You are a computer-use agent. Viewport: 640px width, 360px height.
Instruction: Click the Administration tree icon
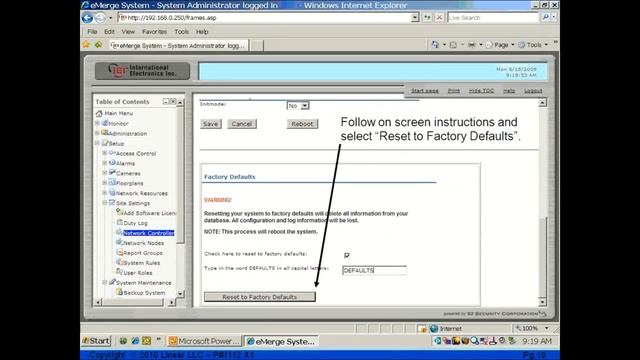(x=104, y=133)
